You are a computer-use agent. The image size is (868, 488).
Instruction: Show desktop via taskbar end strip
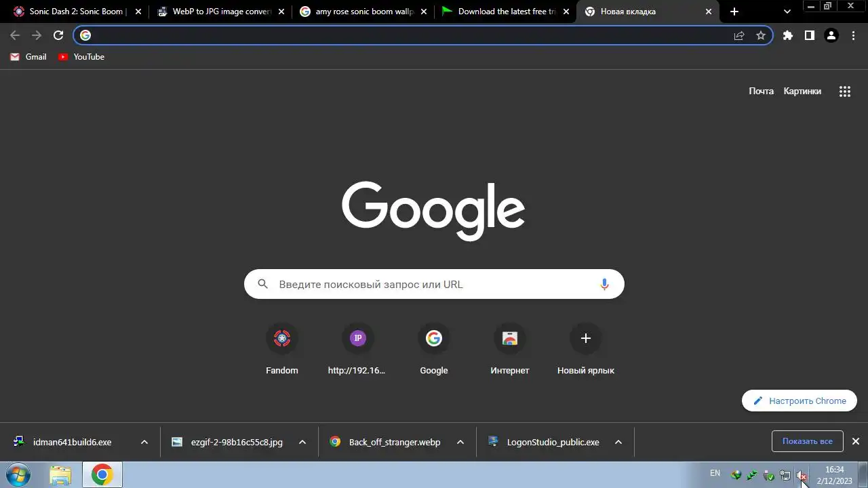[x=864, y=475]
